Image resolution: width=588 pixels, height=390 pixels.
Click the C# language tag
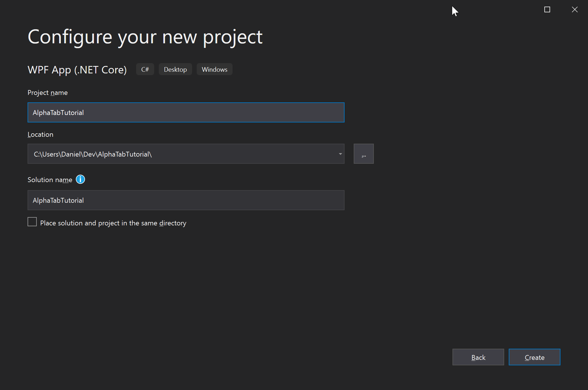145,69
